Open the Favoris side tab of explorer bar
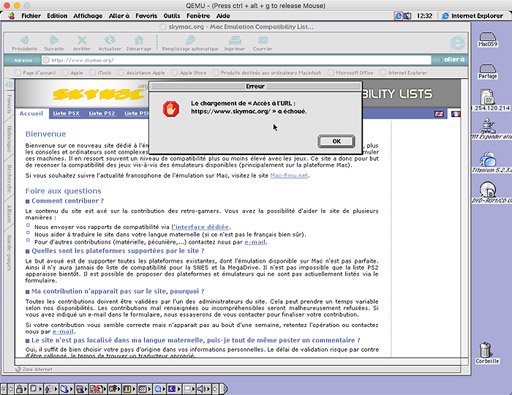Image resolution: width=512 pixels, height=395 pixels. click(x=9, y=103)
